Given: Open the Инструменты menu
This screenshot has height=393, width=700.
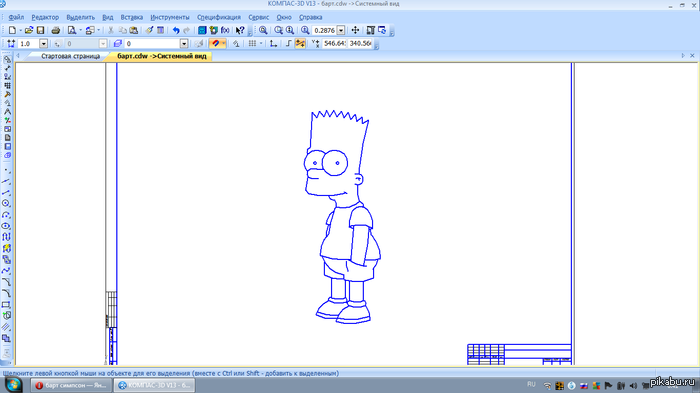Looking at the screenshot, I should click(170, 17).
